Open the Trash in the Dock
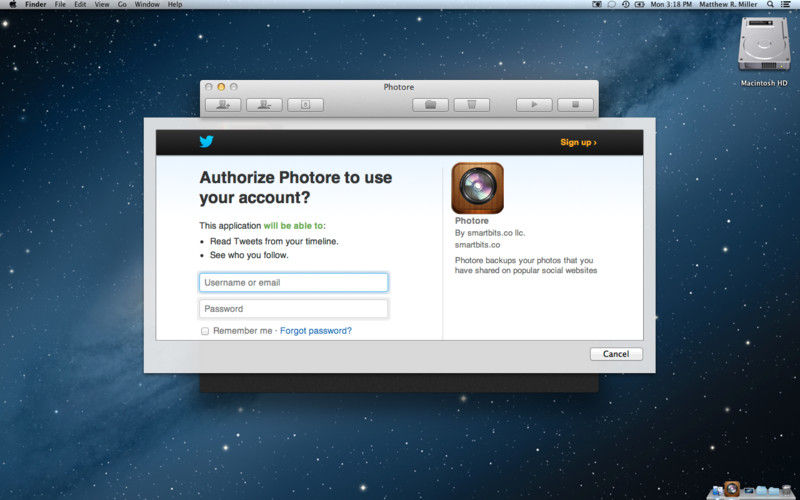Image resolution: width=800 pixels, height=500 pixels. pos(787,491)
